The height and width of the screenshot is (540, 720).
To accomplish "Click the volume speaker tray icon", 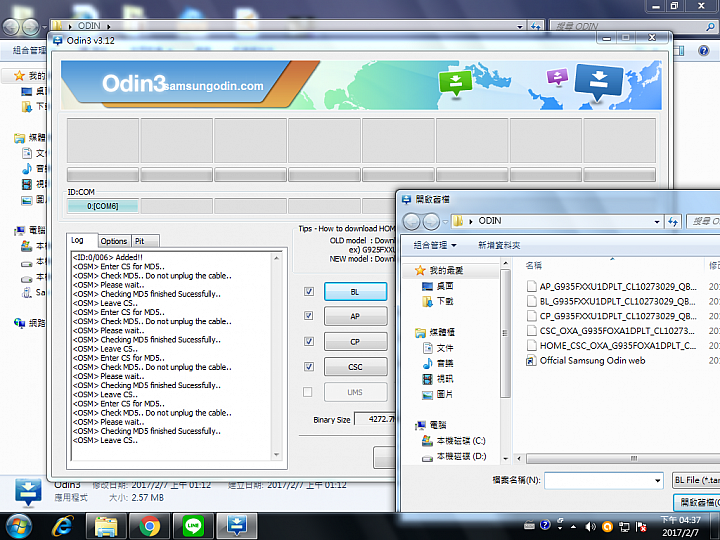I will pyautogui.click(x=591, y=526).
